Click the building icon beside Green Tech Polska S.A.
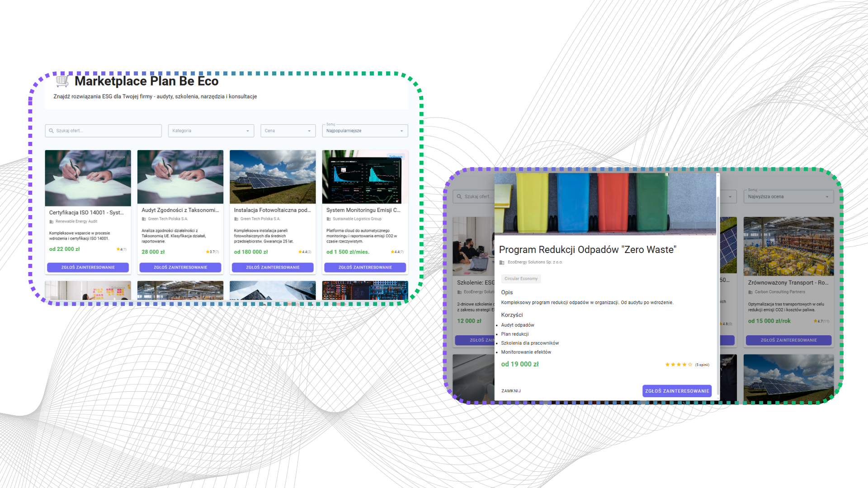Viewport: 868px width, 488px height. coord(145,219)
